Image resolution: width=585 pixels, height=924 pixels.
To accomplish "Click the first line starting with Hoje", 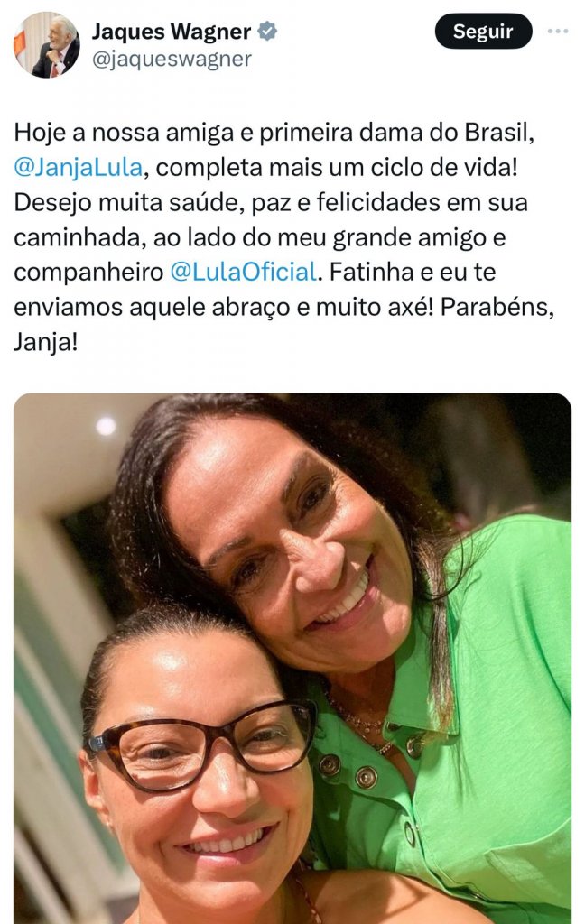I will pos(274,133).
